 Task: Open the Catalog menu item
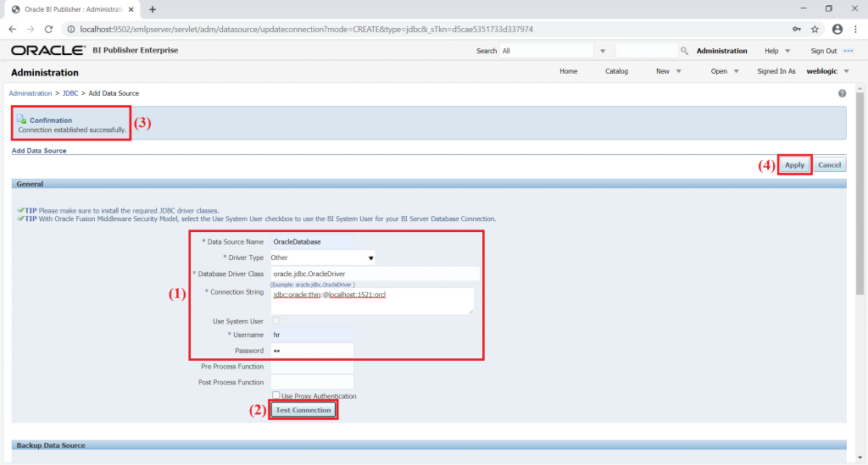(x=617, y=71)
